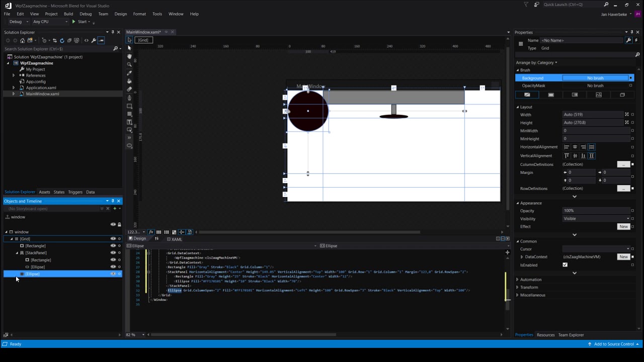Collapse the Brush category
Viewport: 644px width, 362px height.
(x=517, y=70)
